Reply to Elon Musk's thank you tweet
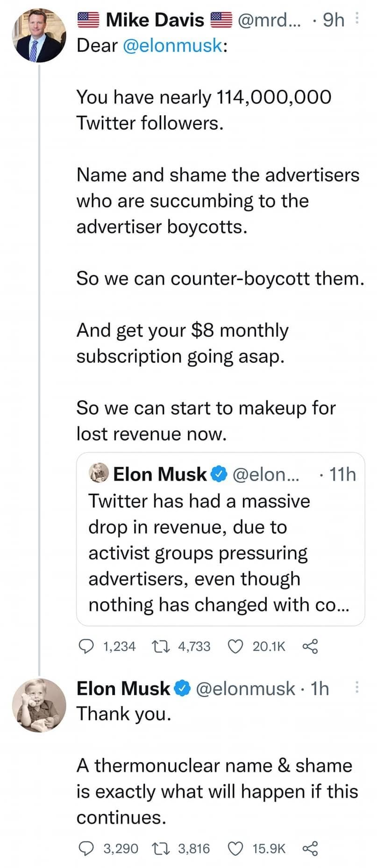The height and width of the screenshot is (868, 377). (x=85, y=848)
